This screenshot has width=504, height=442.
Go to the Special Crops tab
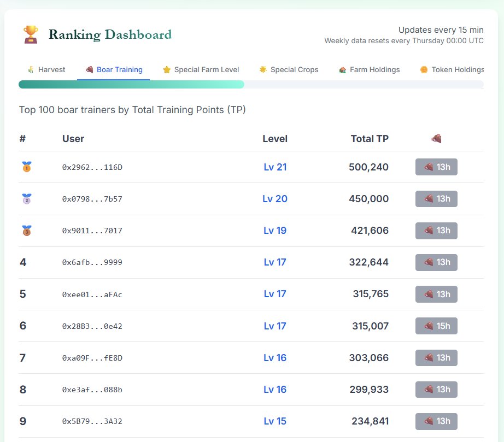point(289,70)
